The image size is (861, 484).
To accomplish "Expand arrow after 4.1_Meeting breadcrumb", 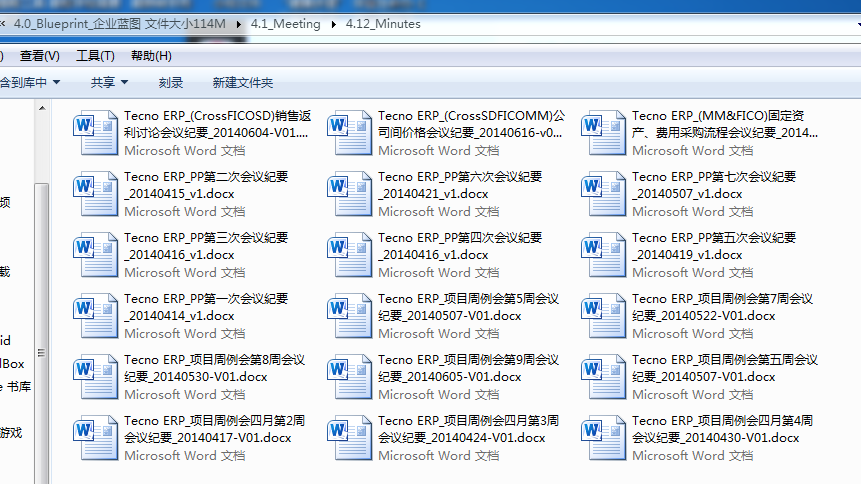I will 333,24.
